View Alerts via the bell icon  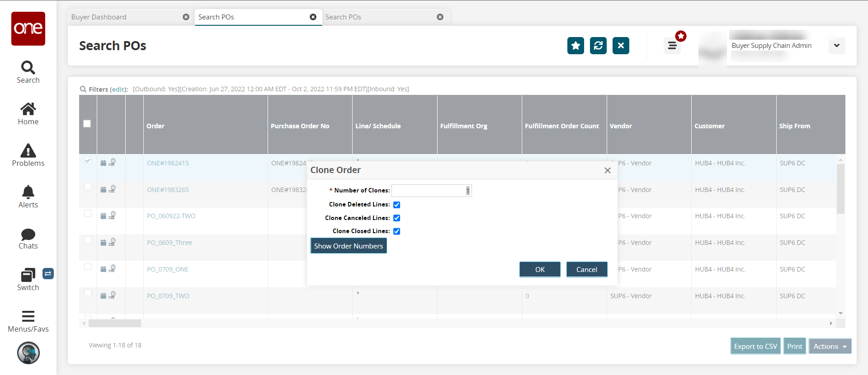(x=28, y=197)
